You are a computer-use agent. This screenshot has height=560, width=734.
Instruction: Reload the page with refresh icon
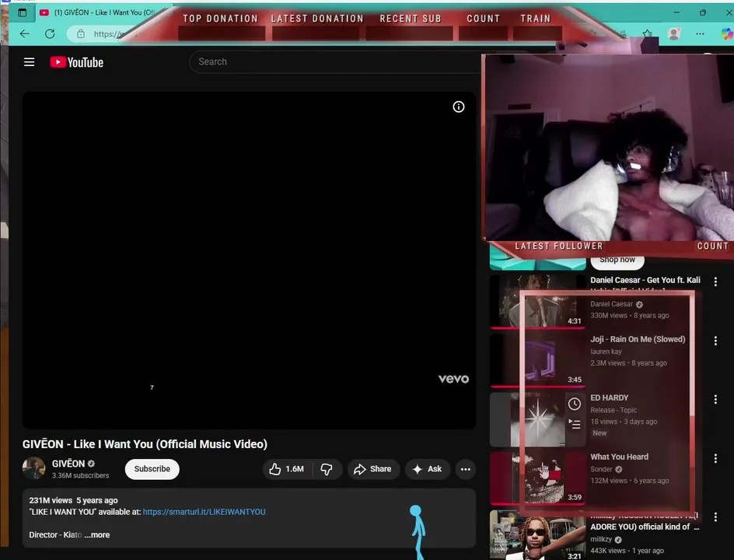[x=50, y=33]
